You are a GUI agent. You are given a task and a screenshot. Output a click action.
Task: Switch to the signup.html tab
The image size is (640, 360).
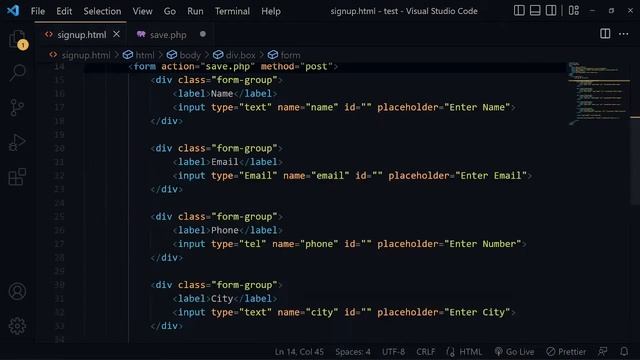[x=82, y=35]
